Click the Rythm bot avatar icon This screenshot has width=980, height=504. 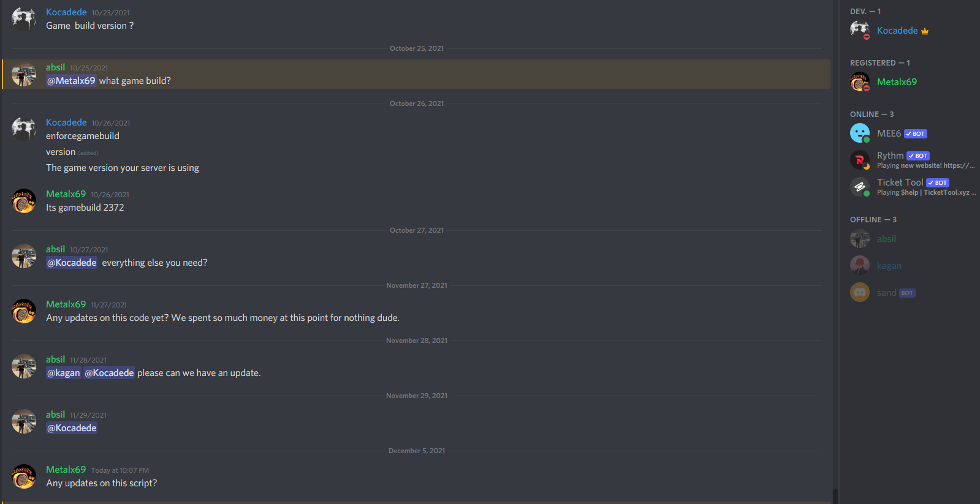[x=860, y=160]
